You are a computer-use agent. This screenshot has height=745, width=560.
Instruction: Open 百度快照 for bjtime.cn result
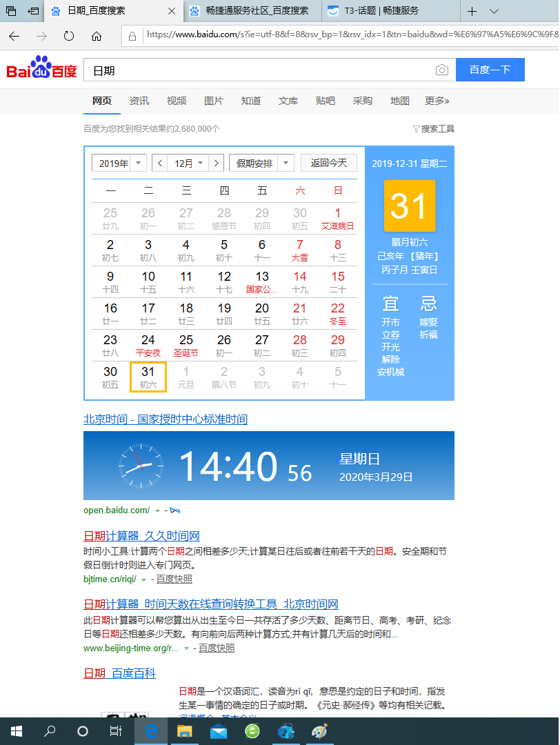[x=174, y=579]
